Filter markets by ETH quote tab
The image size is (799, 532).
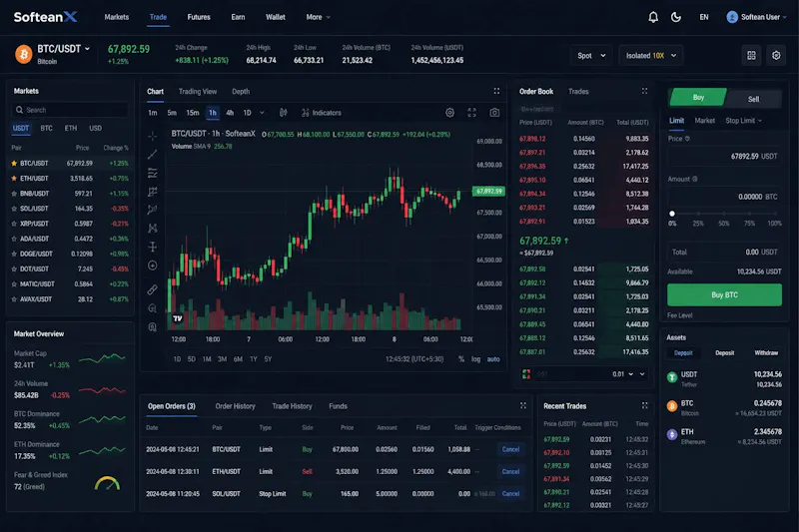tap(71, 129)
